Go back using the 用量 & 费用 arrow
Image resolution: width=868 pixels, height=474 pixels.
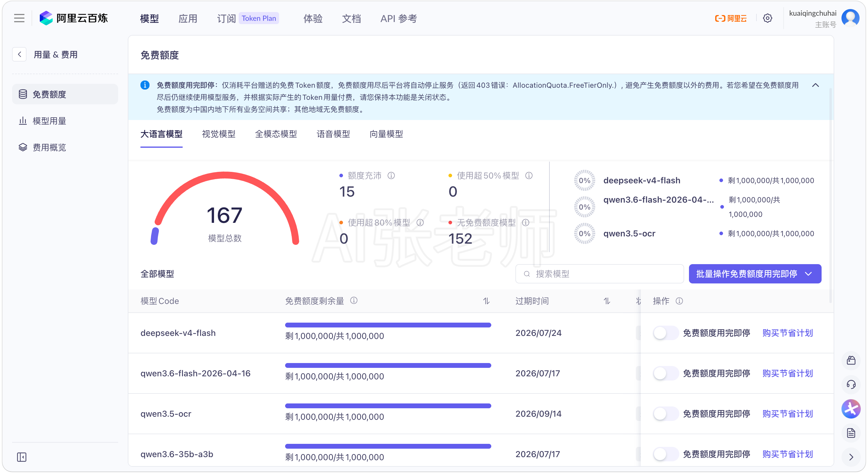pos(20,54)
